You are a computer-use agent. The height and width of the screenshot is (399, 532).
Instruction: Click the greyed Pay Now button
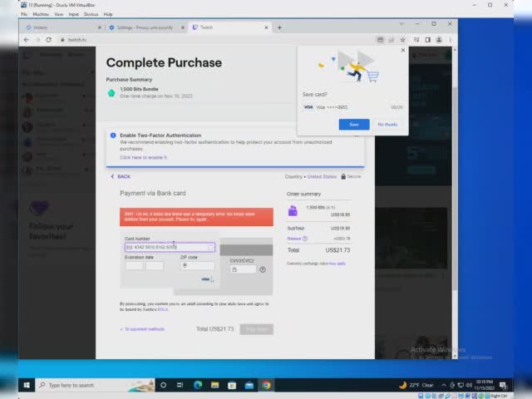(256, 329)
